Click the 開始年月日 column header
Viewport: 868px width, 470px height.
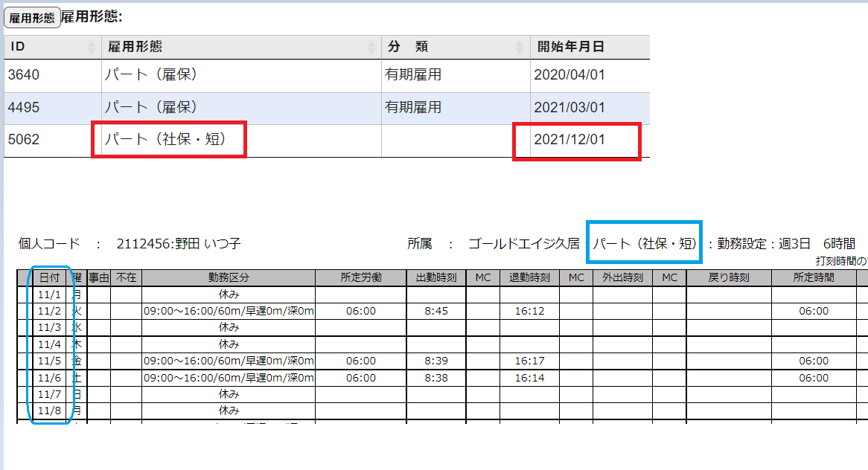point(571,47)
